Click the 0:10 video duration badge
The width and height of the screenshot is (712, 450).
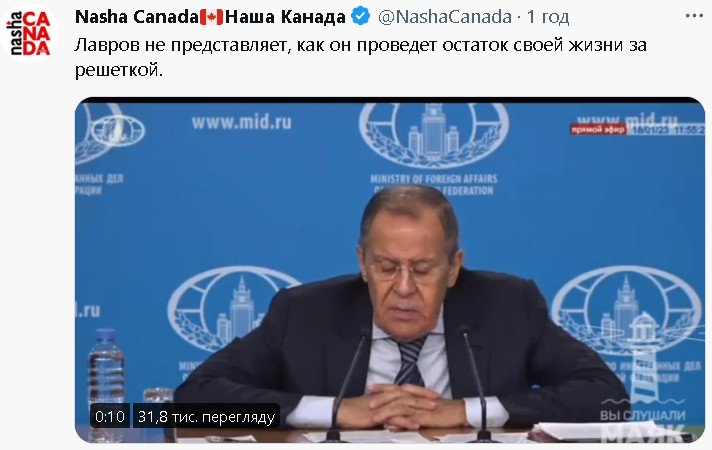pyautogui.click(x=110, y=416)
